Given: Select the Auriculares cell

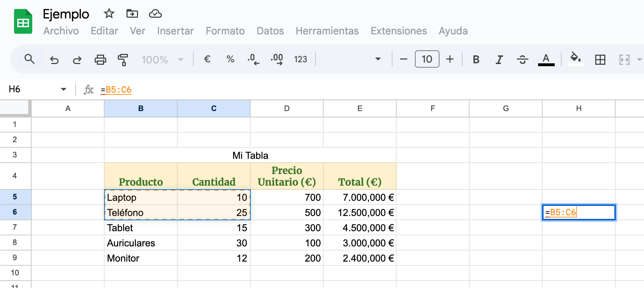Looking at the screenshot, I should pos(141,243).
